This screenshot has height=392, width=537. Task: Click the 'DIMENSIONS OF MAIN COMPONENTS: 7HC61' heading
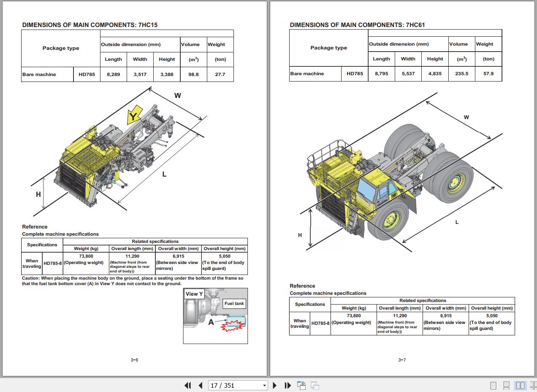(357, 25)
